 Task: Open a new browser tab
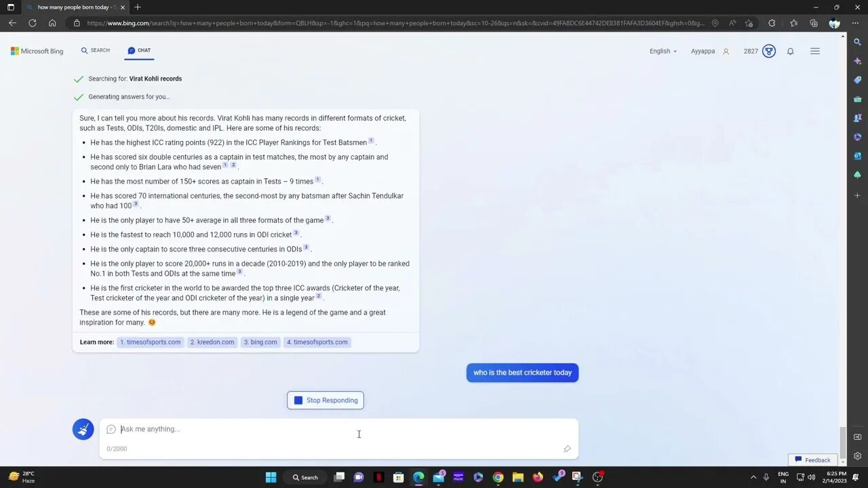138,7
